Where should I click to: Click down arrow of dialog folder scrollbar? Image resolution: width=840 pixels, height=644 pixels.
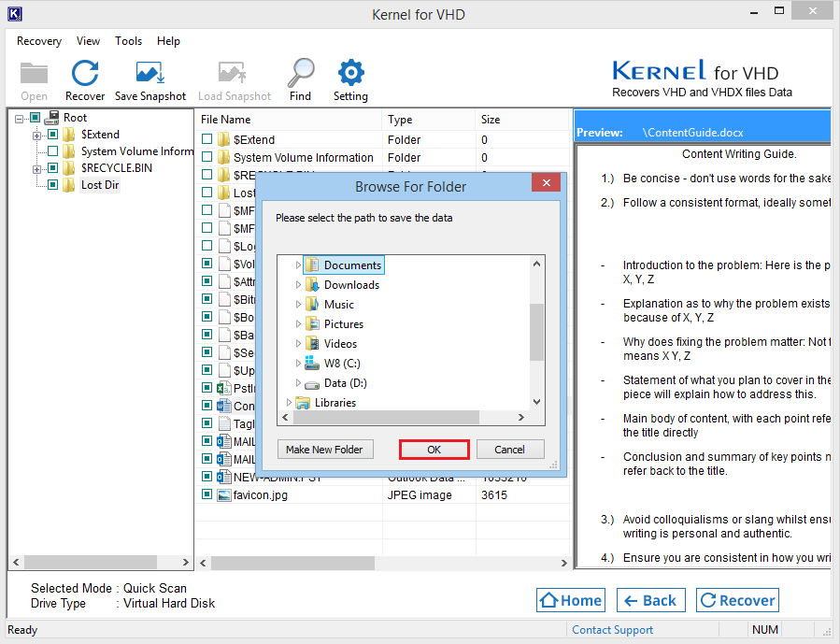point(536,402)
